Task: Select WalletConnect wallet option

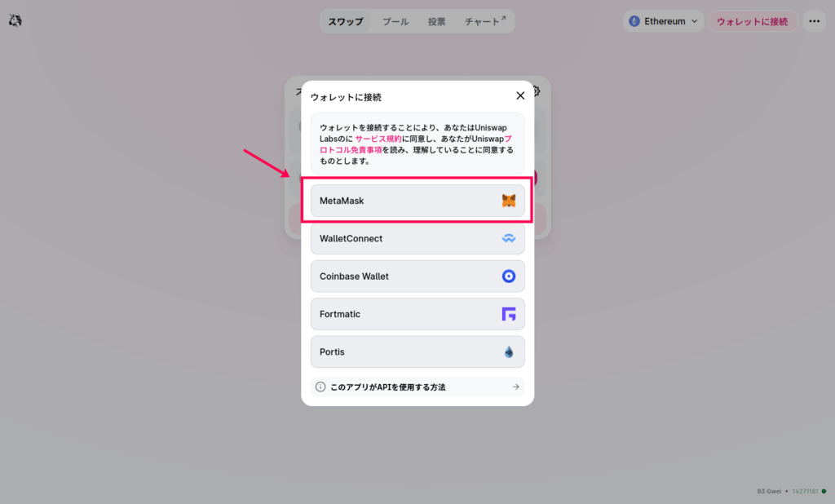Action: (x=417, y=239)
